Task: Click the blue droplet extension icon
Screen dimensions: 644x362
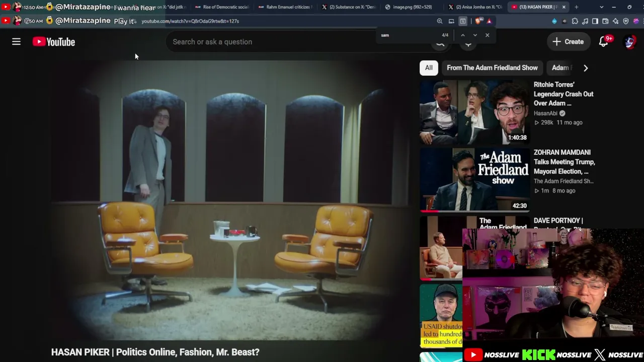Action: point(554,21)
